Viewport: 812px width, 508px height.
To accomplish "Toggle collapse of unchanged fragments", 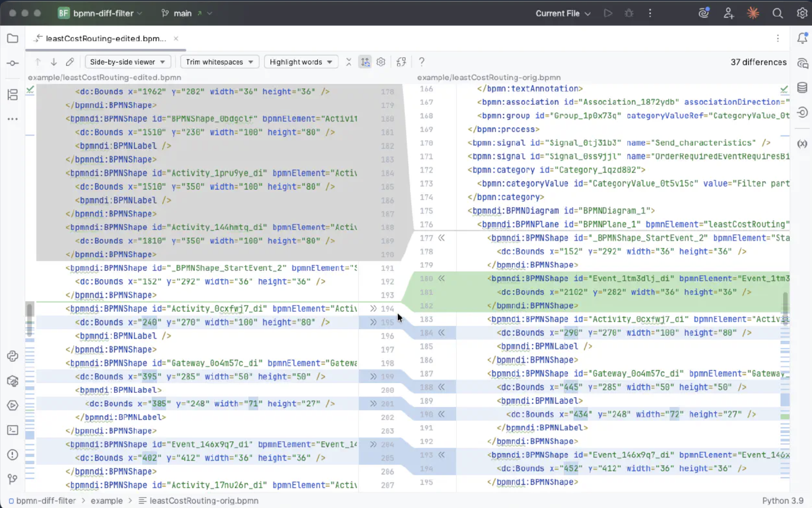I will point(349,62).
